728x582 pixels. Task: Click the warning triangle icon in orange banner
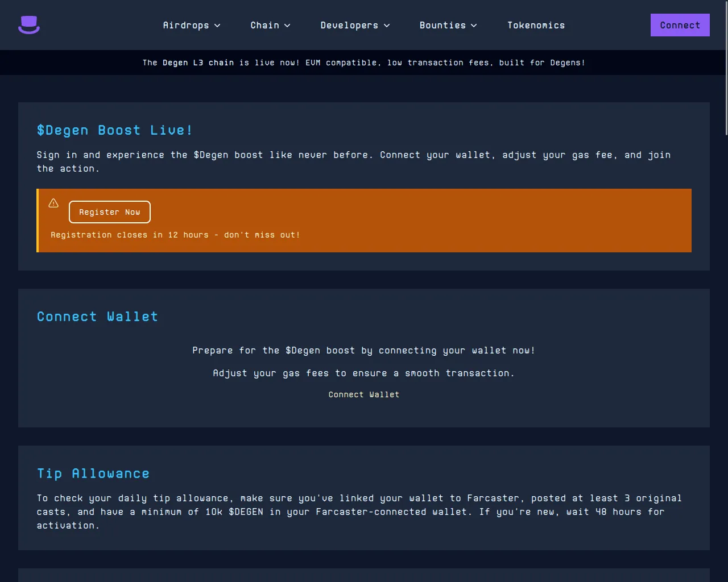point(53,203)
